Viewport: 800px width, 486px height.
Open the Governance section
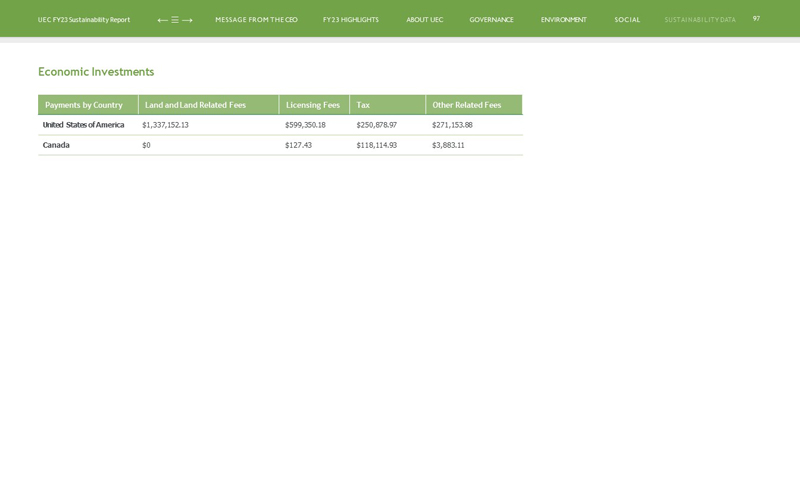coord(491,20)
